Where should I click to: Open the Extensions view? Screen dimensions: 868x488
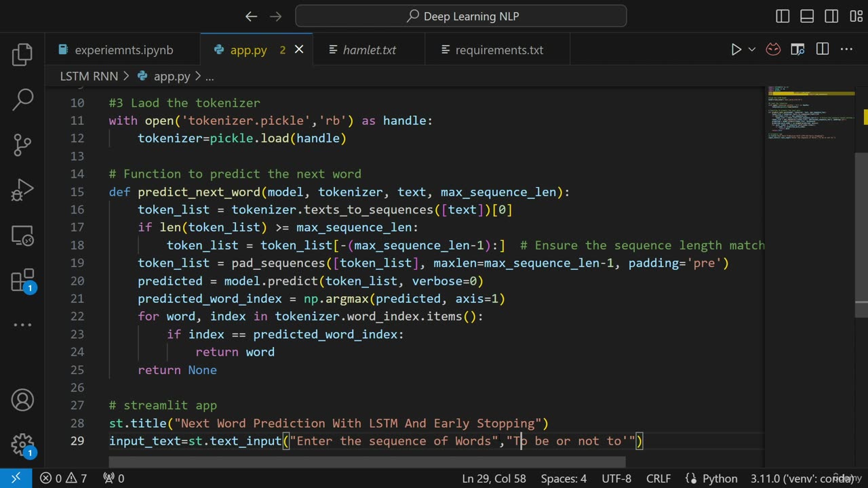22,280
